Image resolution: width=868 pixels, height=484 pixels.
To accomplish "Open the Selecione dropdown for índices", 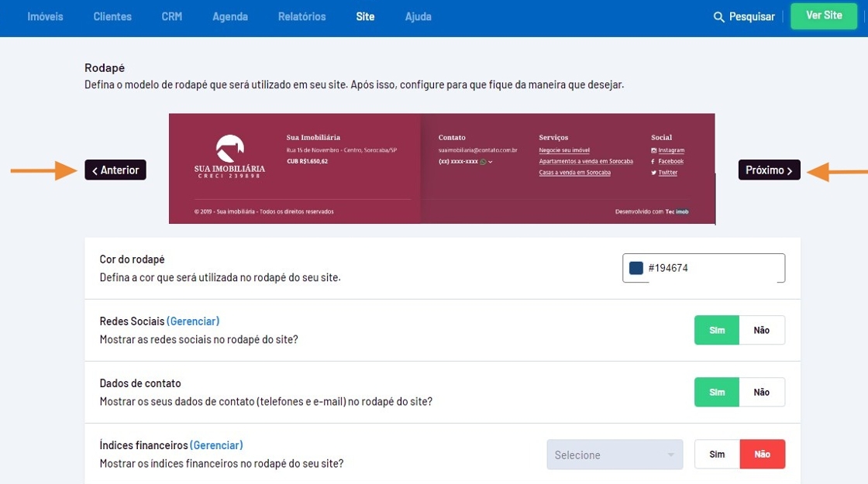I will (615, 455).
